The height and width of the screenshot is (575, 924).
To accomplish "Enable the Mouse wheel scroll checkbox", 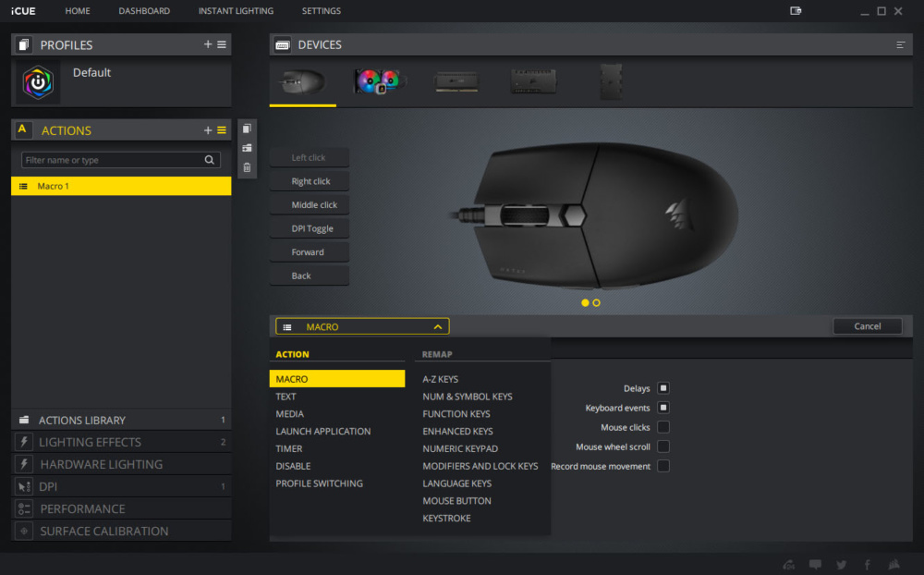I will pos(663,447).
